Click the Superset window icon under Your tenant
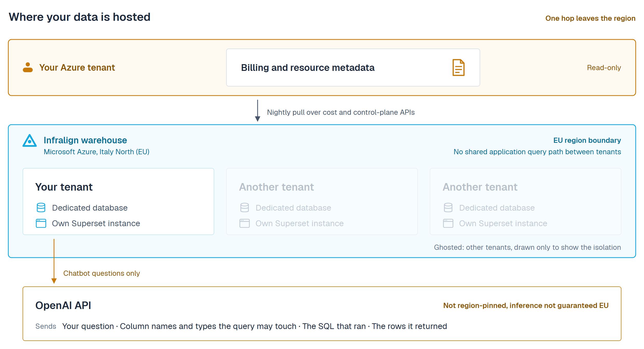This screenshot has height=349, width=644. pos(41,223)
